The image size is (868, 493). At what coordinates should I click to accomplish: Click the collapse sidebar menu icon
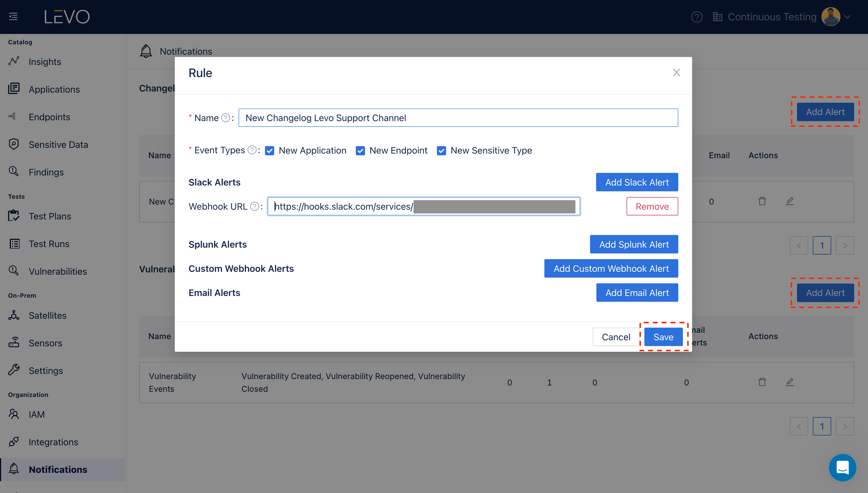tap(13, 16)
